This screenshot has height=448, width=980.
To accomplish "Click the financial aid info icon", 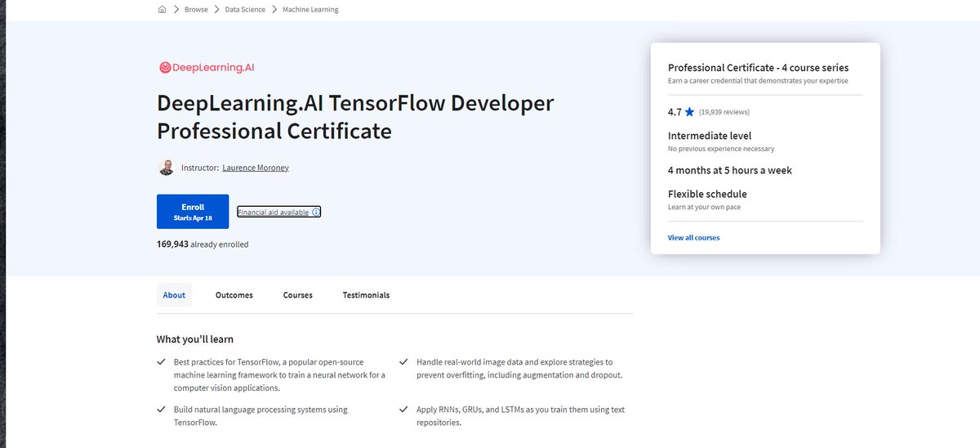I will point(316,212).
